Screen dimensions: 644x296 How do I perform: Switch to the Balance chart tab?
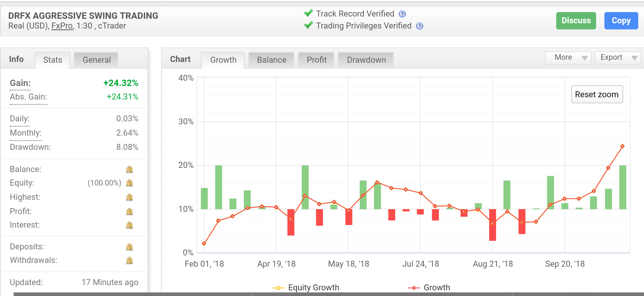(272, 60)
